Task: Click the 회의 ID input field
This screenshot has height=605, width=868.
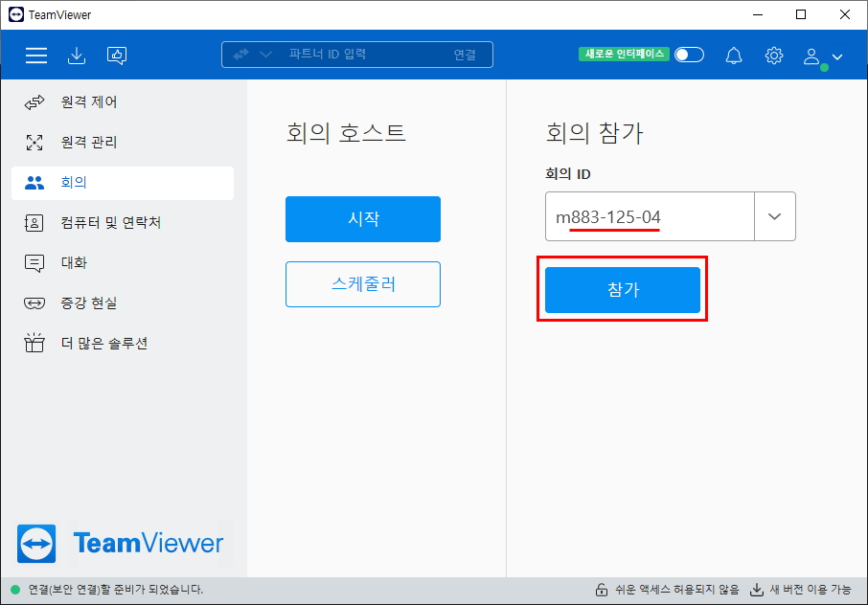Action: coord(650,216)
